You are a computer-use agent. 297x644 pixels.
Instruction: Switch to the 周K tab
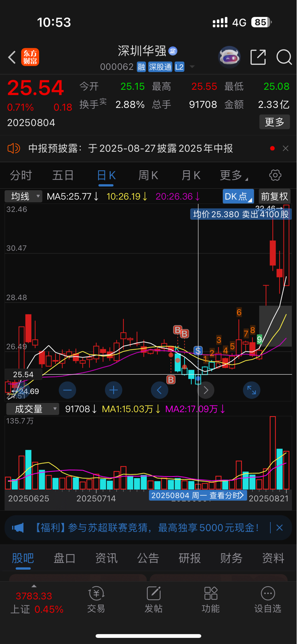tap(148, 176)
